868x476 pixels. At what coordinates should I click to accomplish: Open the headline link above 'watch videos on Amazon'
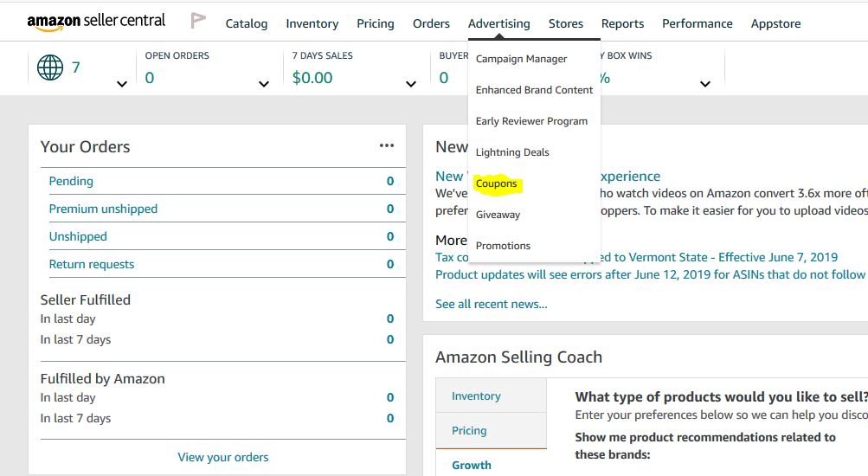click(x=548, y=176)
